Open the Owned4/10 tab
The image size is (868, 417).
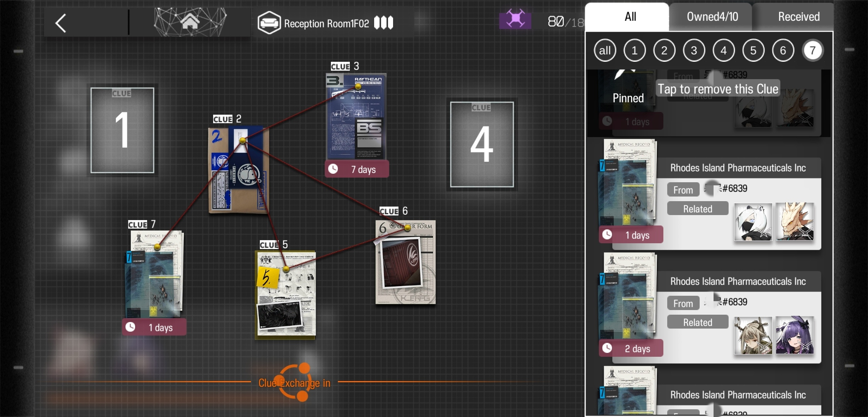[712, 17]
